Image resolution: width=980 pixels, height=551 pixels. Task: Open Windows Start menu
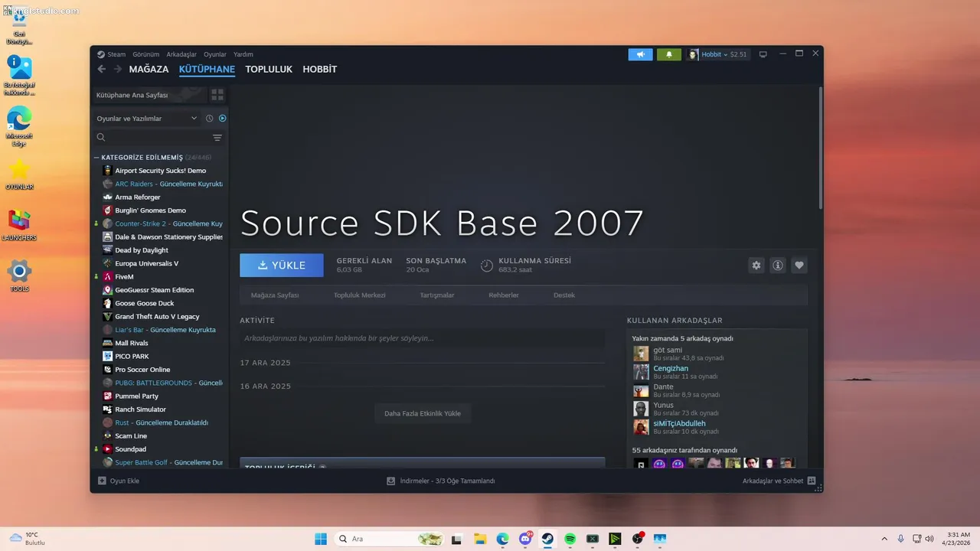click(321, 539)
